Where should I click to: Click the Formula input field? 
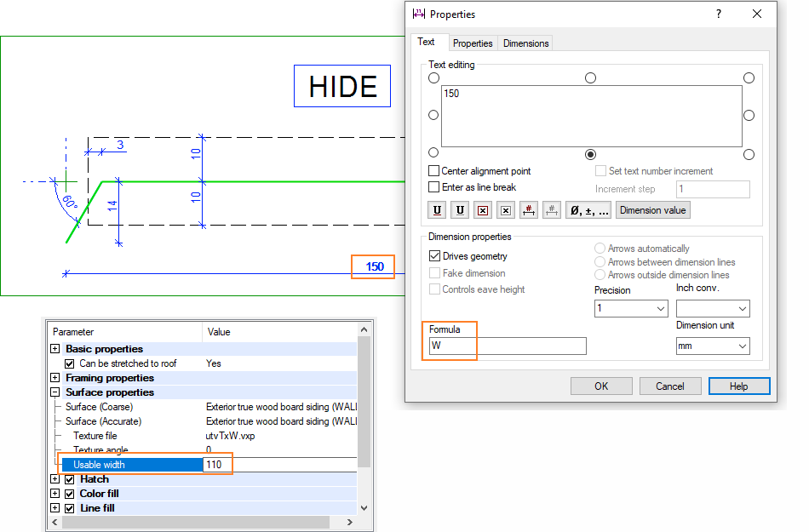click(508, 346)
